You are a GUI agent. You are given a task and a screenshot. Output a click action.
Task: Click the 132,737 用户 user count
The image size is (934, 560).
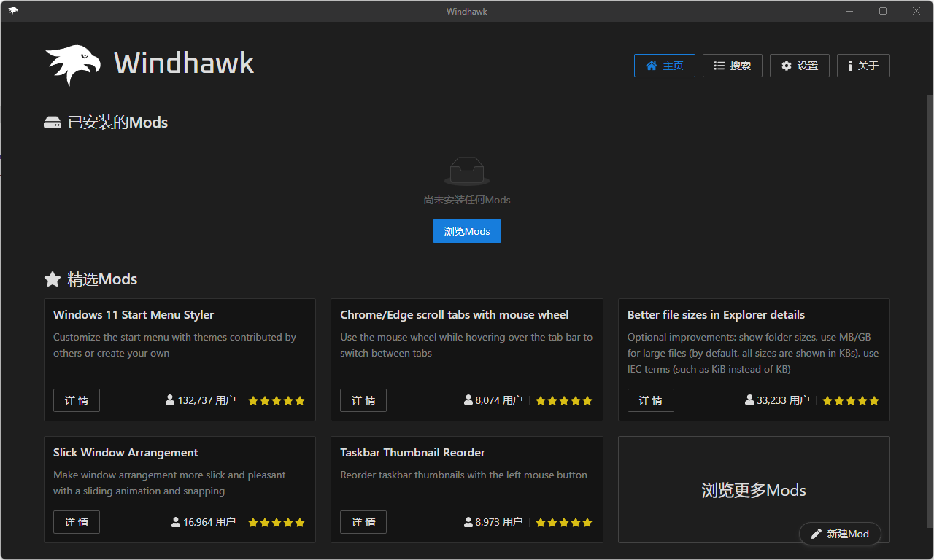(x=207, y=400)
